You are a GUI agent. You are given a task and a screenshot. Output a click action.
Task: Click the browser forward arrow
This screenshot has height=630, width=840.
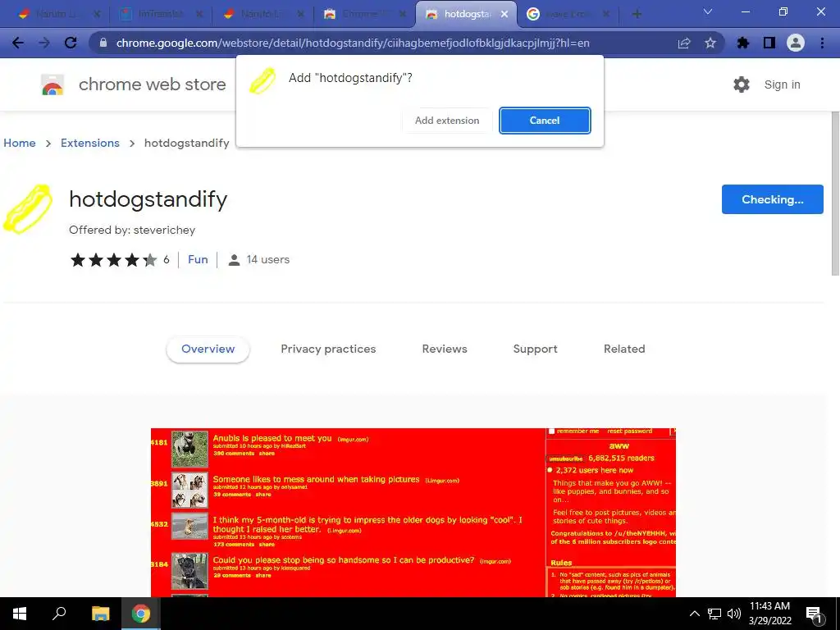coord(44,43)
